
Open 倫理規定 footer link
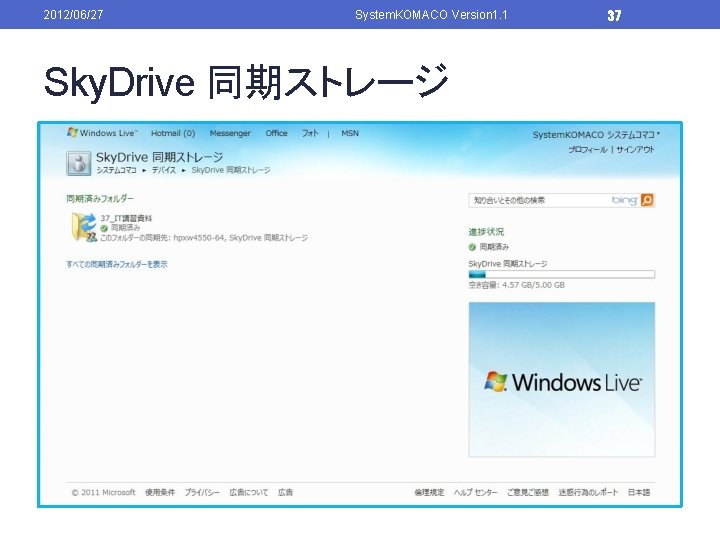tap(429, 492)
